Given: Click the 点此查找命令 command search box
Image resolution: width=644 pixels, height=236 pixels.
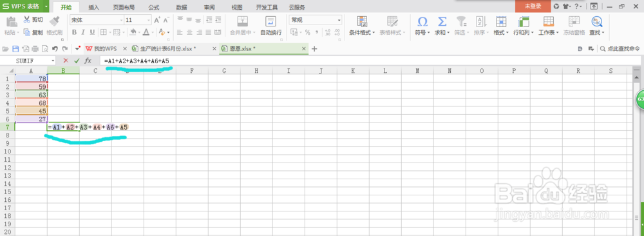Looking at the screenshot, I should (x=620, y=48).
